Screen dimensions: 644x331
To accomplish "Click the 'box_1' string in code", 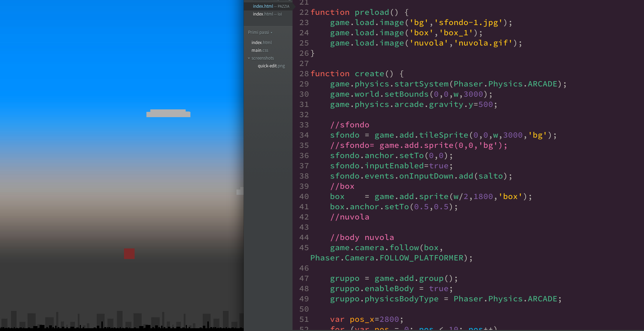I will pos(456,33).
